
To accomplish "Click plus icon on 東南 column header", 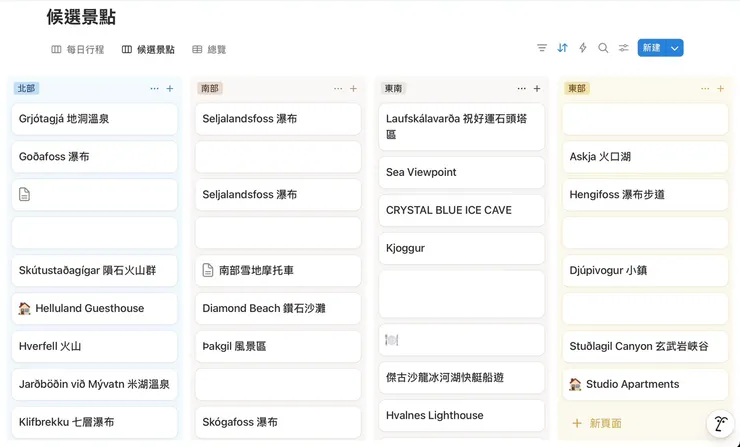I will click(x=537, y=89).
